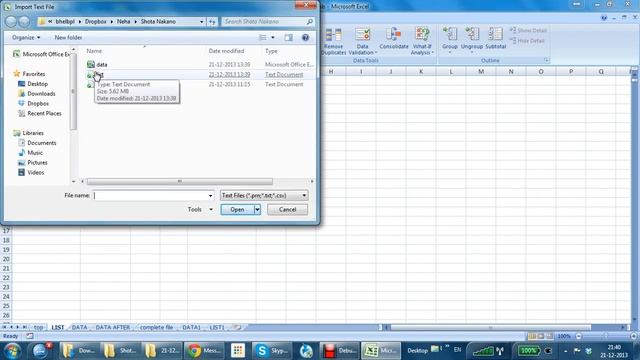The height and width of the screenshot is (360, 640).
Task: Expand the views dropdown arrow
Action: coord(273,38)
